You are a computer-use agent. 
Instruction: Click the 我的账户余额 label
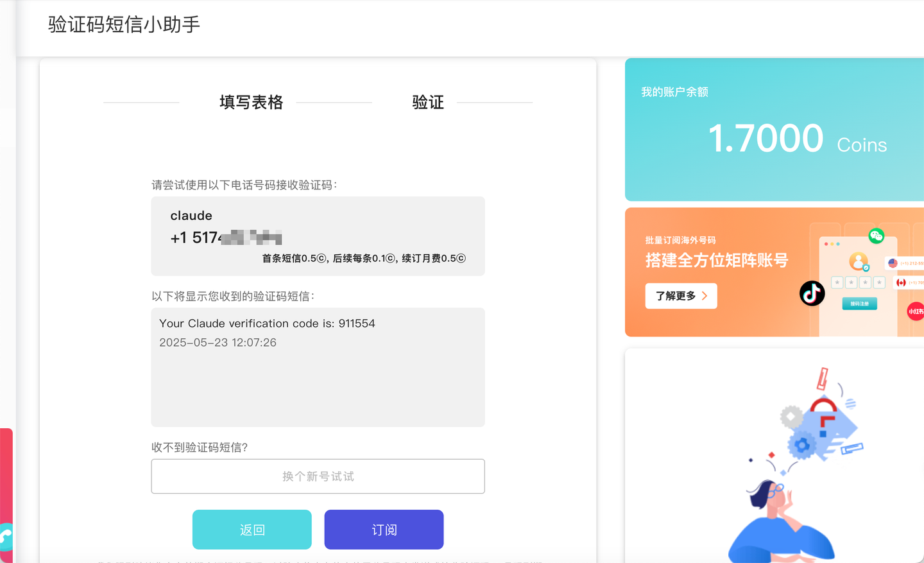(674, 92)
